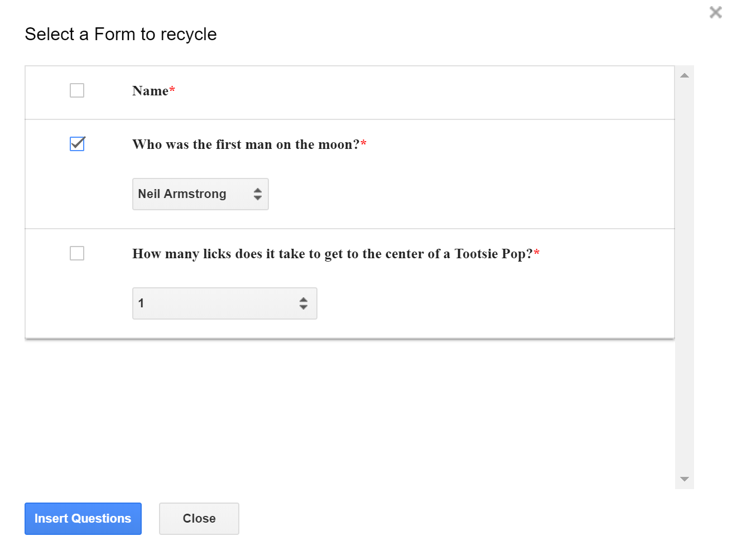This screenshot has width=732, height=560.
Task: Click the arrows icon on Neil Armstrong selector
Action: click(257, 194)
